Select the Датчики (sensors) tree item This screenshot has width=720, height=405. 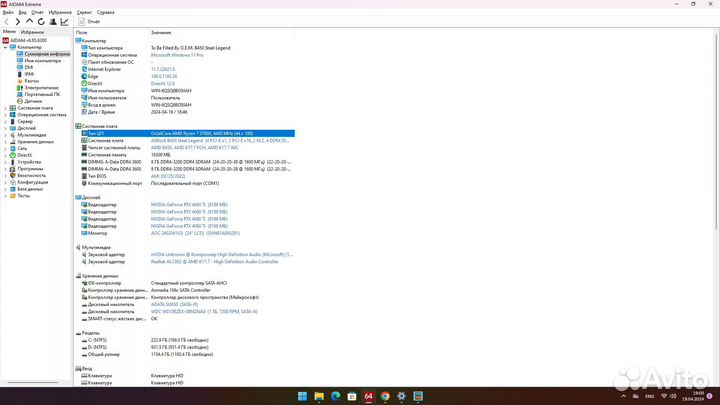33,101
